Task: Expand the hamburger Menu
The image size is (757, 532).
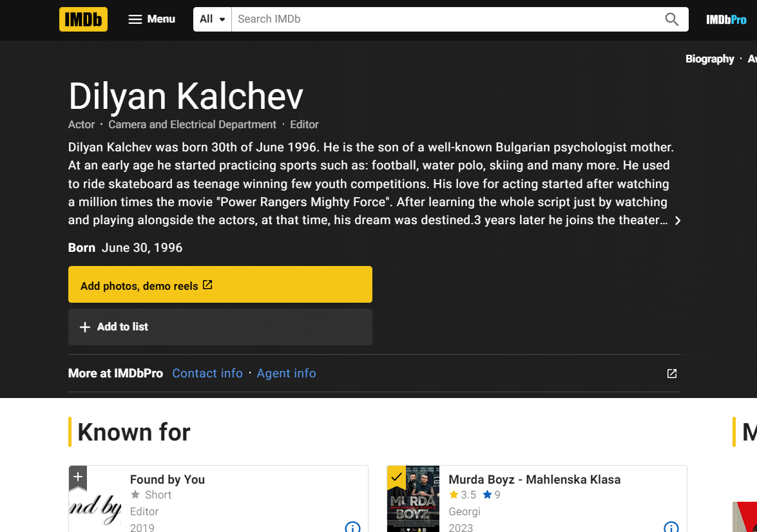Action: (x=151, y=19)
